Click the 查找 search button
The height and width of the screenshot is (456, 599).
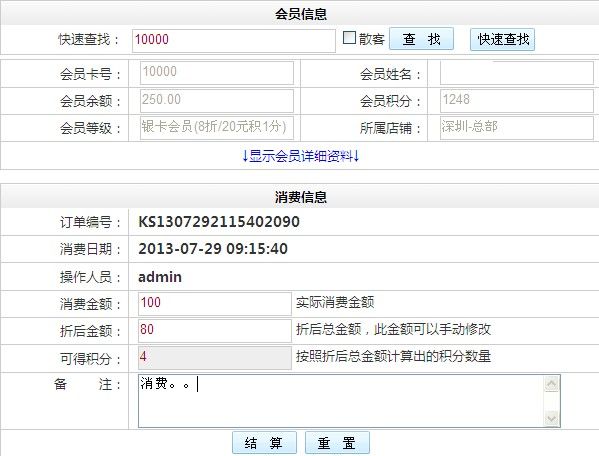click(x=421, y=39)
